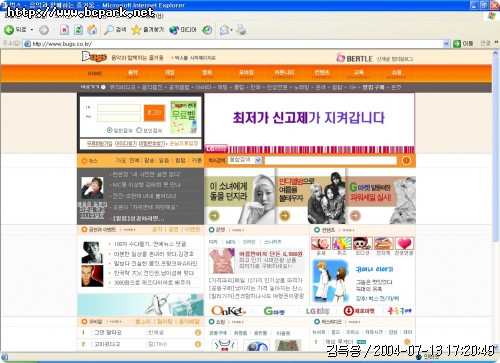
Task: Click the 무료회원가입 signup link
Action: coord(99,143)
